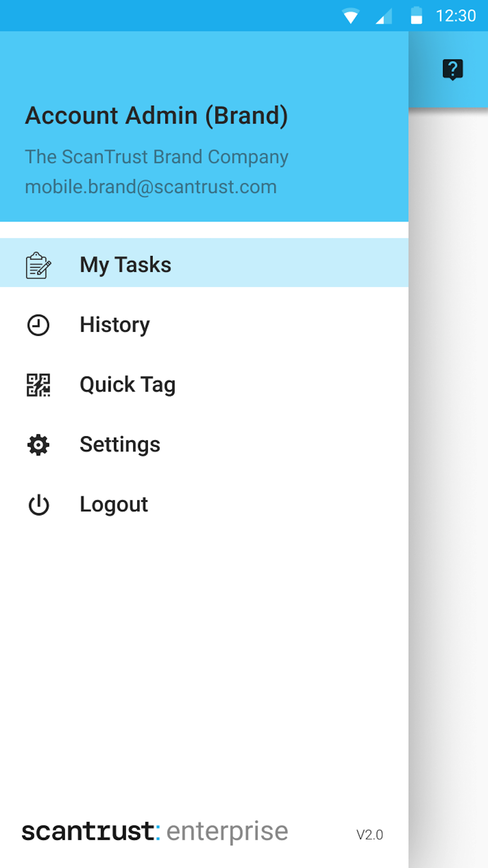The height and width of the screenshot is (868, 488).
Task: Open the help question mark icon
Action: point(452,69)
